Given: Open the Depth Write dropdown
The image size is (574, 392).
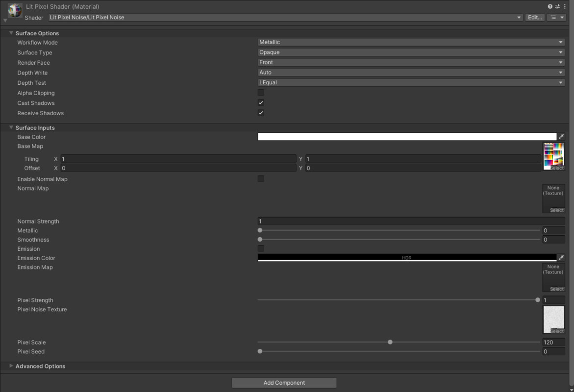Looking at the screenshot, I should coord(411,73).
